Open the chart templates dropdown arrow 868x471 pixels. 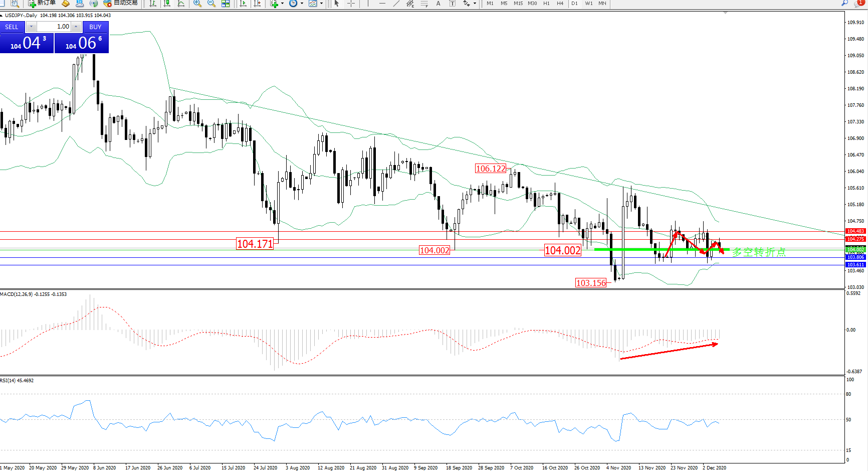(321, 4)
